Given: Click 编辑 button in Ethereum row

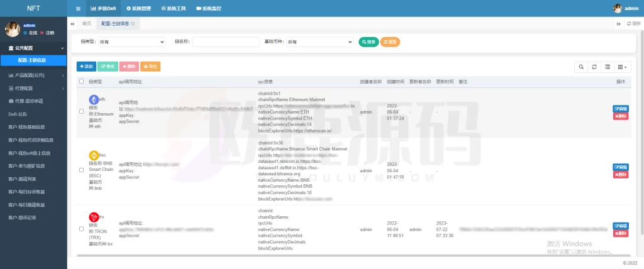Looking at the screenshot, I should (621, 109).
